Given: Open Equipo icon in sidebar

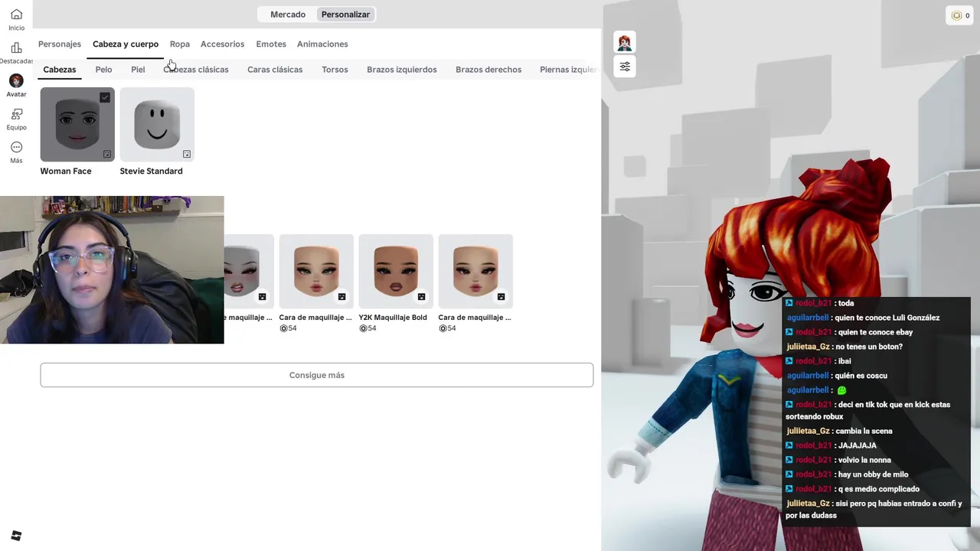Looking at the screenshot, I should click(16, 114).
